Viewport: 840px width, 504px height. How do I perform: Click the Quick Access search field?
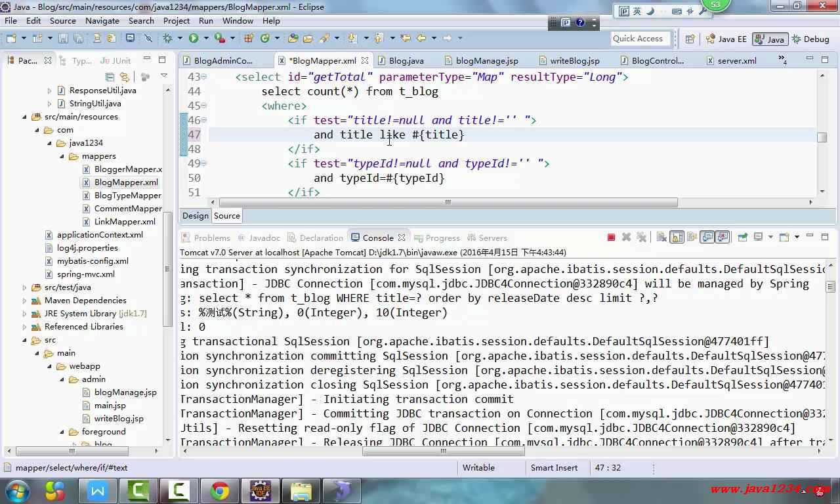(640, 39)
